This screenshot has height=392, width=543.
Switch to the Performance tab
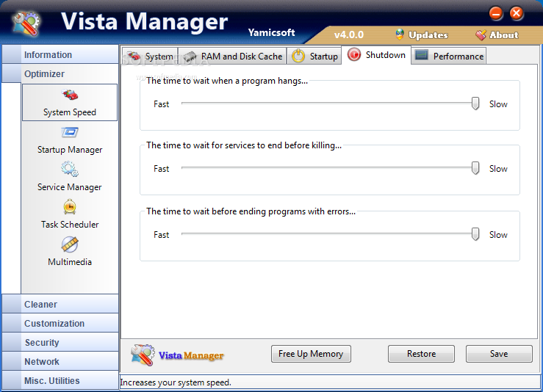(x=449, y=56)
